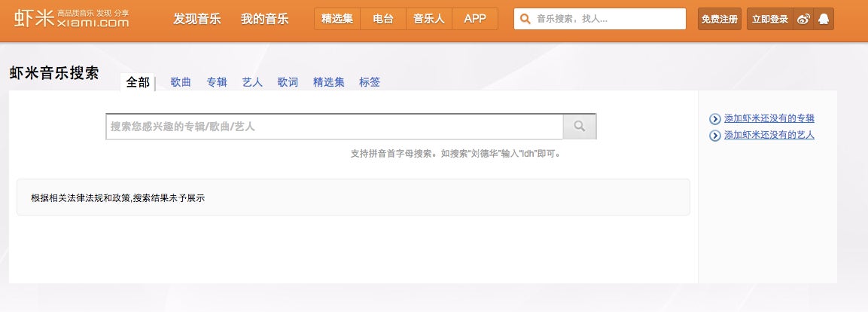The width and height of the screenshot is (868, 312).
Task: Focus the main 搜索您感兴趣的专辑/歌曲/艺人 field
Action: click(x=335, y=127)
